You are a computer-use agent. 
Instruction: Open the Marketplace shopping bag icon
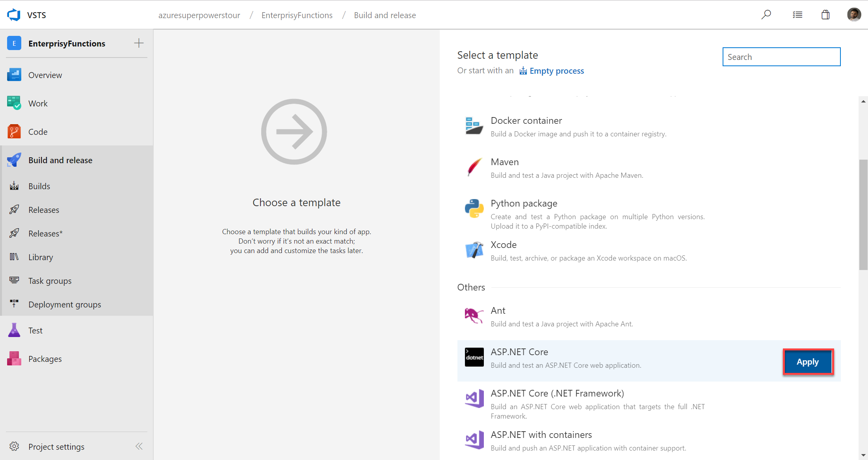pyautogui.click(x=825, y=15)
